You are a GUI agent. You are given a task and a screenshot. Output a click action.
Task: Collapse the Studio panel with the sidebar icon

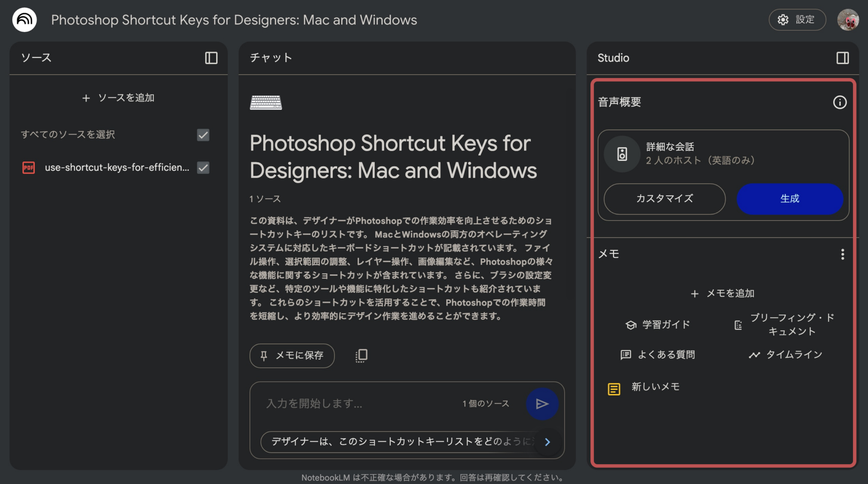(x=842, y=58)
